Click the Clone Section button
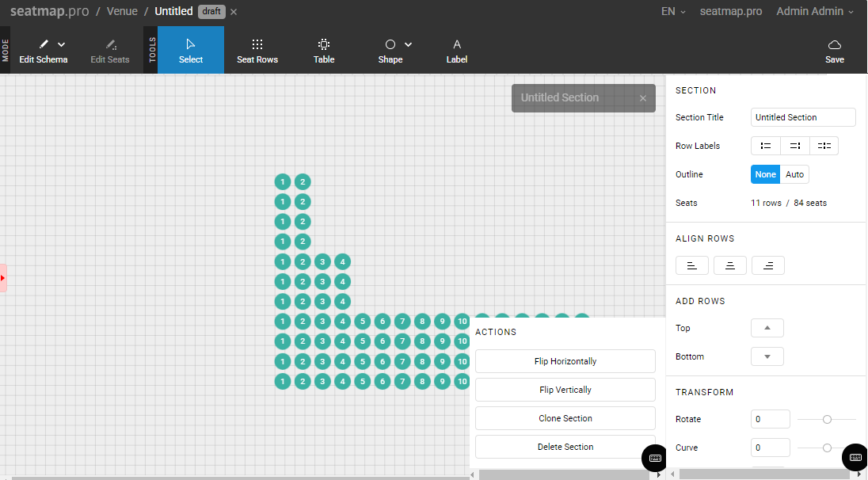 pos(565,418)
